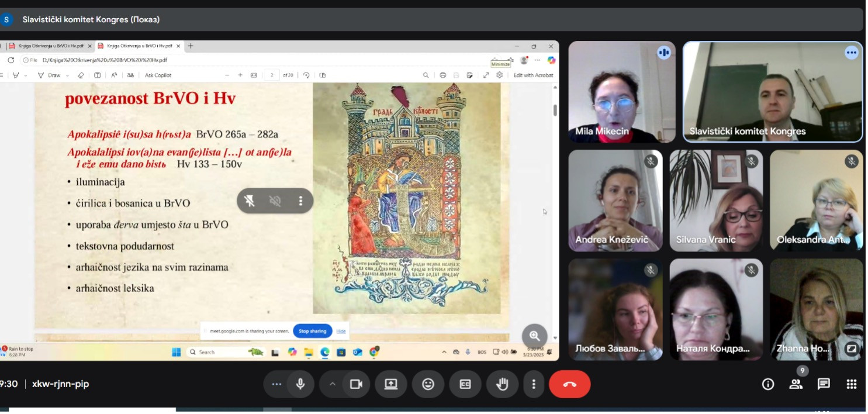Viewport: 868px width, 414px height.
Task: Click the magnifier zoom icon on the presentation
Action: (534, 336)
